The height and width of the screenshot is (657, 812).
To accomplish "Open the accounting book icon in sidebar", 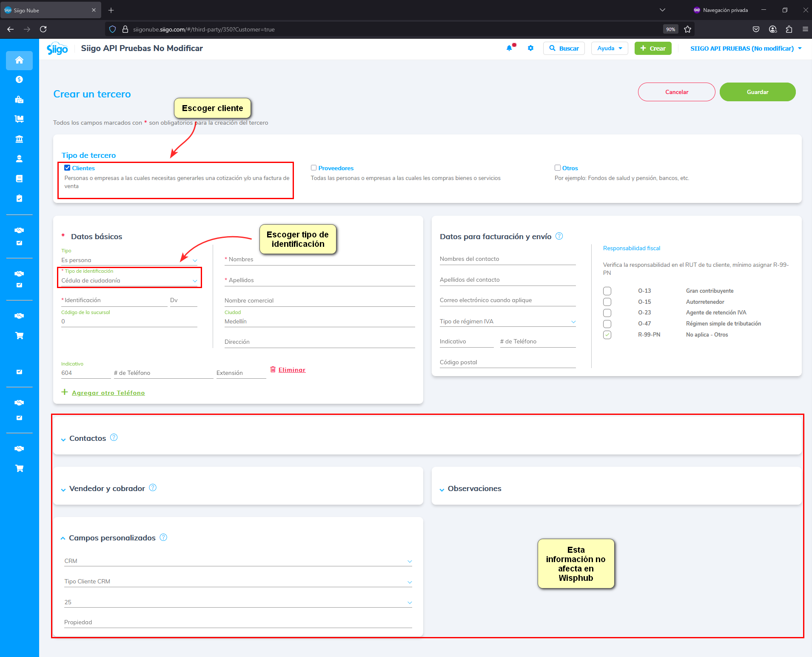I will [x=19, y=179].
